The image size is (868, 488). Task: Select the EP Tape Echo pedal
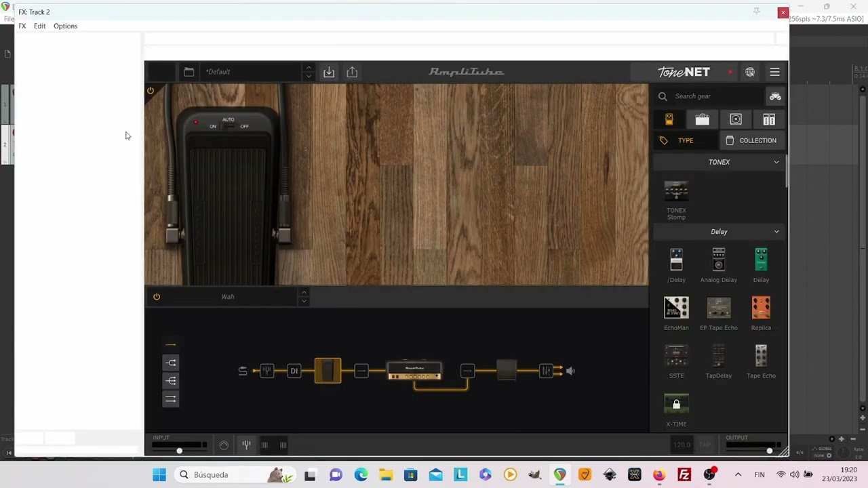(x=719, y=308)
